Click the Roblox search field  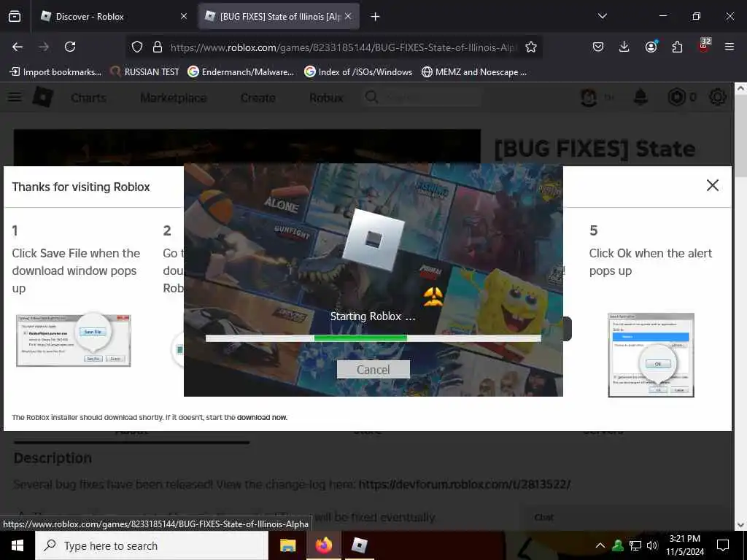(423, 98)
